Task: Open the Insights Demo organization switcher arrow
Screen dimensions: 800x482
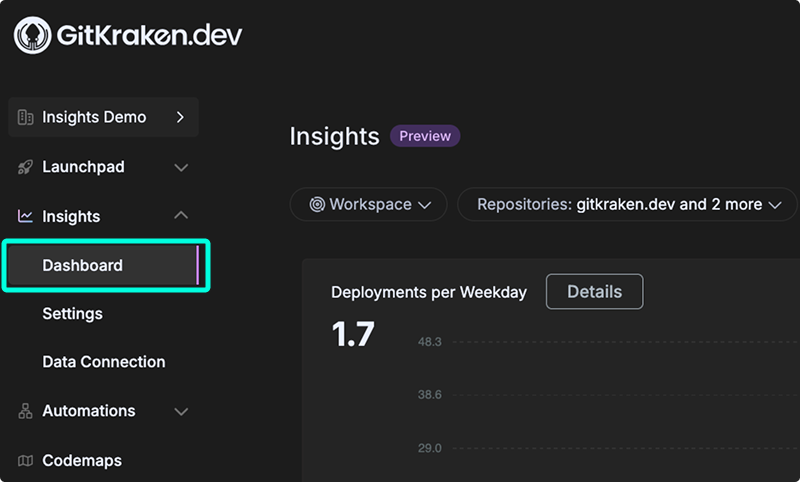Action: [x=180, y=117]
